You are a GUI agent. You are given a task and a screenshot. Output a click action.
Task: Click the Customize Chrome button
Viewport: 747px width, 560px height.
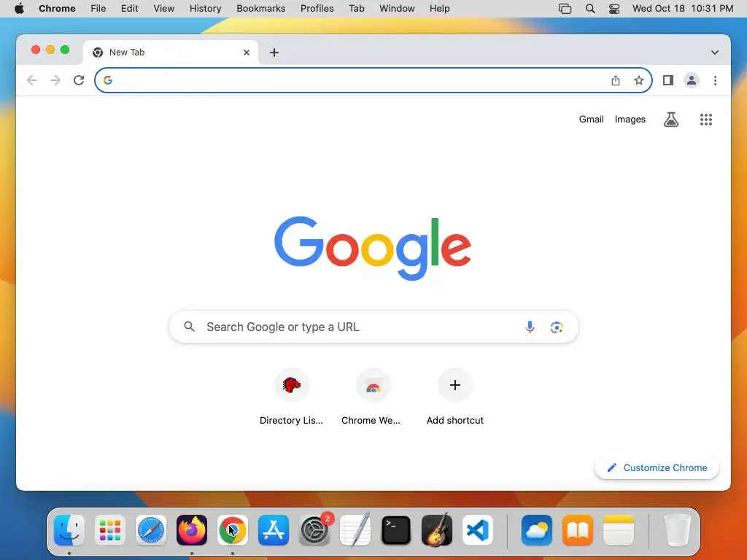[657, 467]
